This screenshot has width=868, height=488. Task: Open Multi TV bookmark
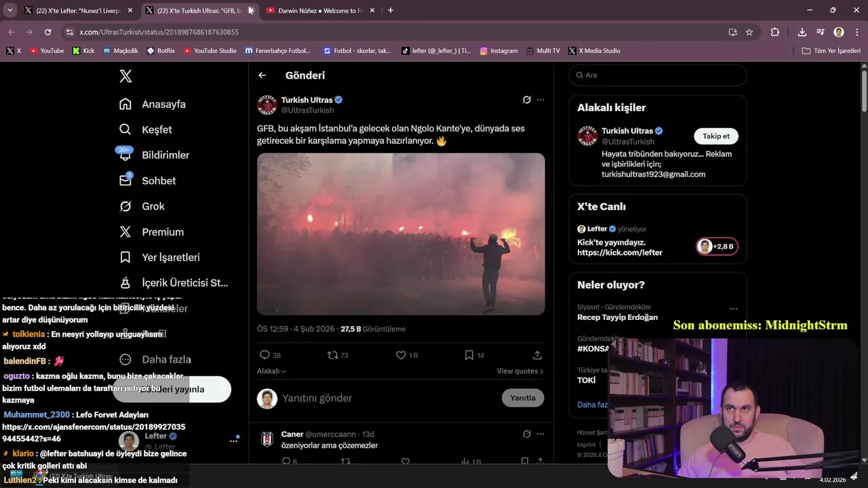pyautogui.click(x=542, y=51)
